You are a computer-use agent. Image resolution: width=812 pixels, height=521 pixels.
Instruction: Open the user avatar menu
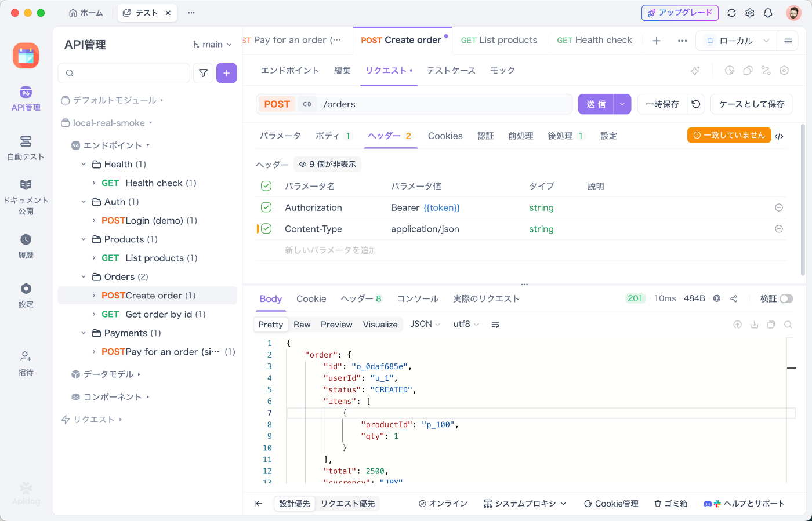(793, 13)
